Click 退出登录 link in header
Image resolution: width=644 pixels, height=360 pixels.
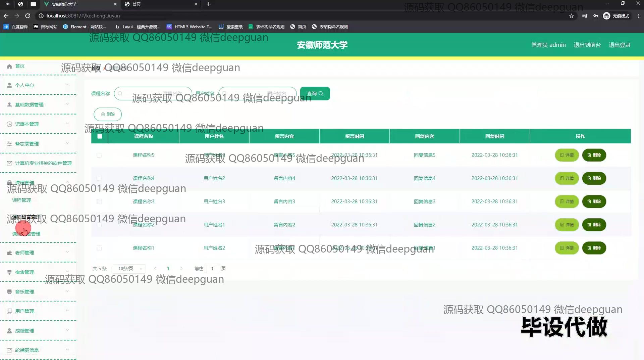620,45
